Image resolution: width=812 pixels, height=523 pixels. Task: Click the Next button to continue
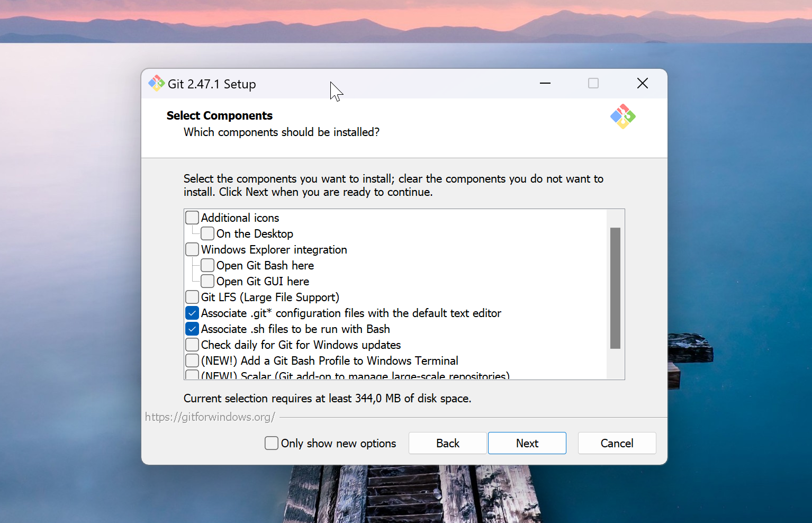527,443
